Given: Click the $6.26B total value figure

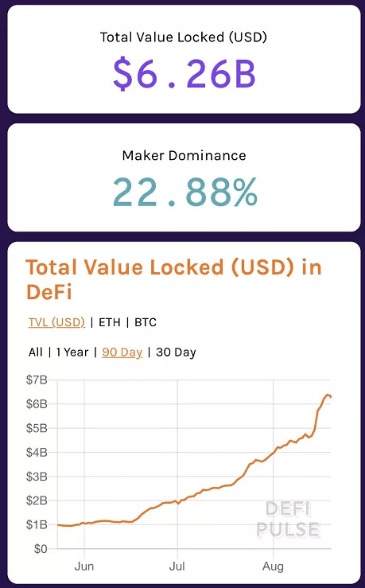Looking at the screenshot, I should pyautogui.click(x=184, y=74).
